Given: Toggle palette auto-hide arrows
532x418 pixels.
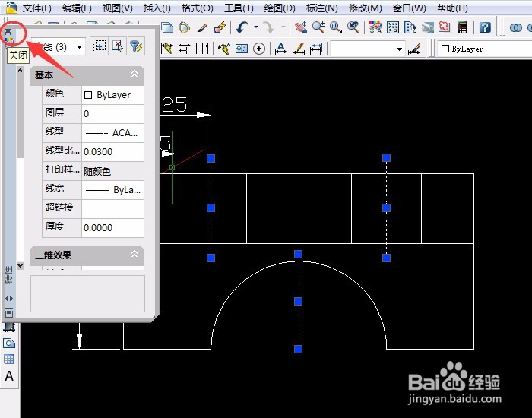Looking at the screenshot, I should tap(9, 299).
